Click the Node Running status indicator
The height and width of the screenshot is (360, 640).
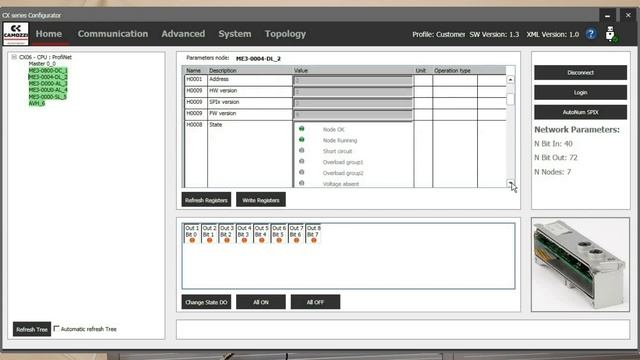tap(302, 140)
